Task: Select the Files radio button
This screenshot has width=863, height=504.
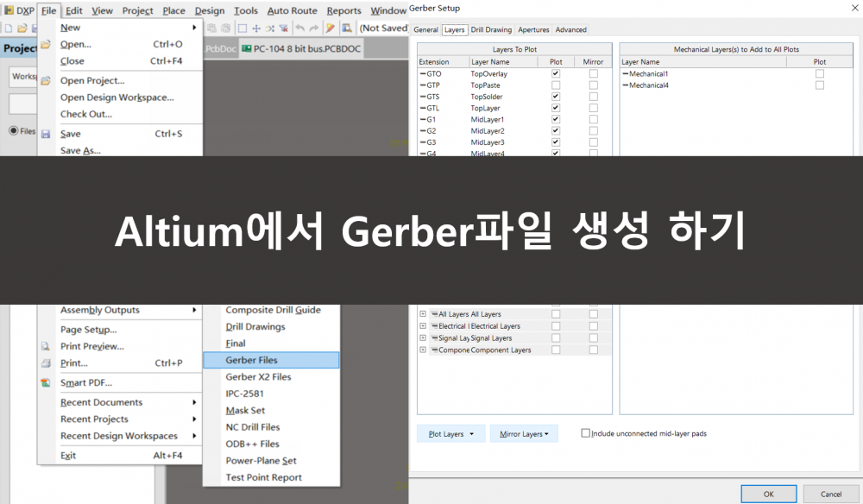Action: click(x=13, y=130)
